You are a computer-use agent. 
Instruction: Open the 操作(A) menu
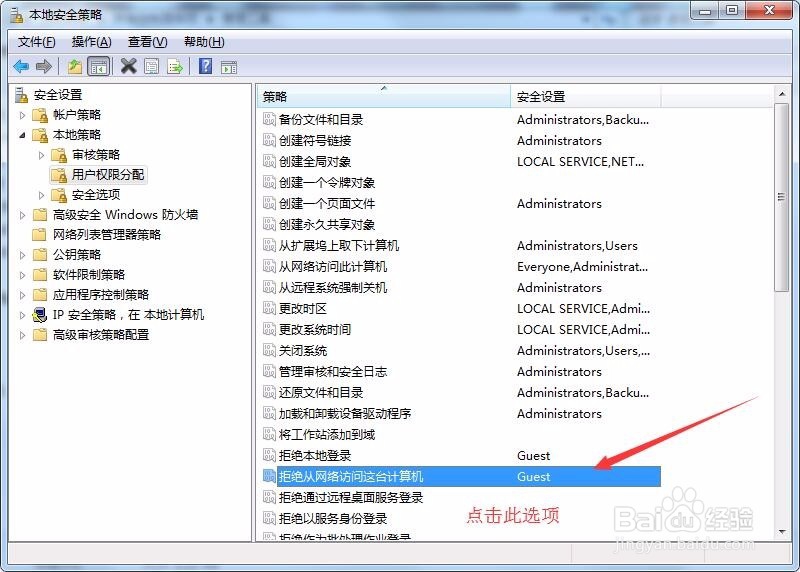(91, 42)
